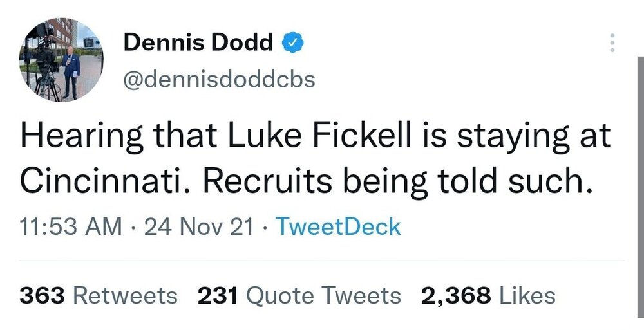The width and height of the screenshot is (644, 330).
Task: Open the three-dot more options menu
Action: [x=612, y=42]
